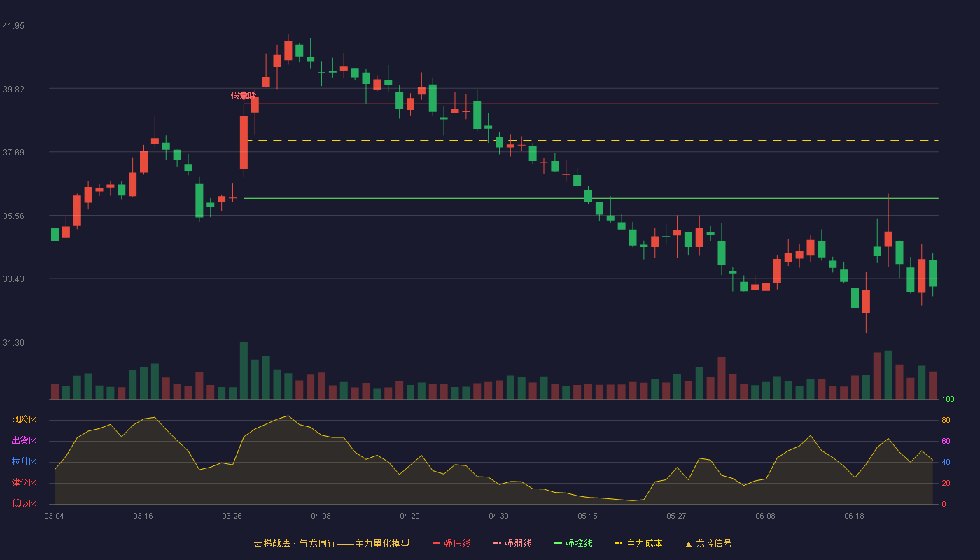The width and height of the screenshot is (980, 560).
Task: Click the large red candlestick below 假龙吟
Action: (x=244, y=142)
